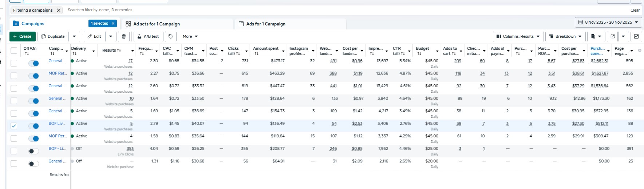Tick the select-all checkbox in table header

click(14, 51)
